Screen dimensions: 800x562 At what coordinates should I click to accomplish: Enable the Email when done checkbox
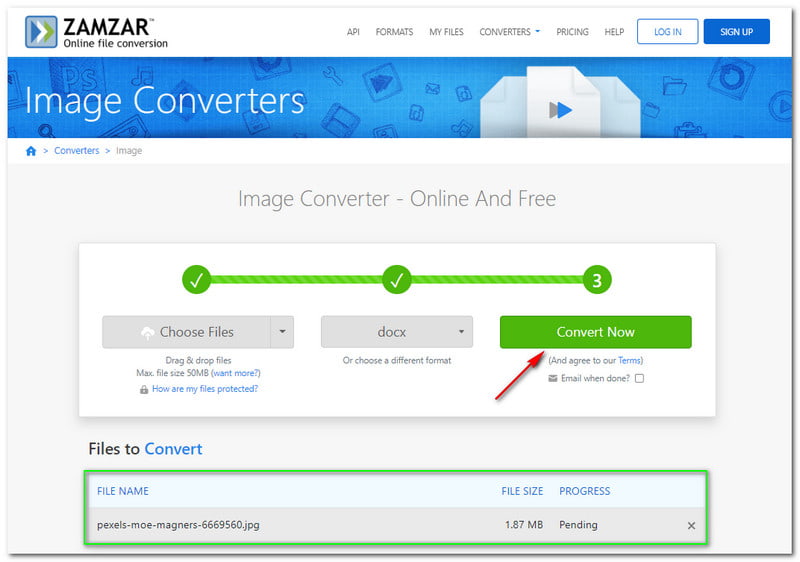639,378
